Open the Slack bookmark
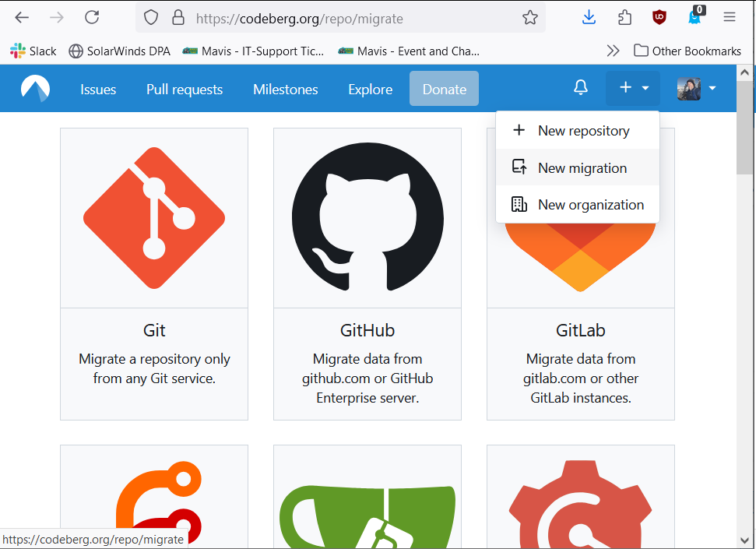The height and width of the screenshot is (549, 756). 33,51
